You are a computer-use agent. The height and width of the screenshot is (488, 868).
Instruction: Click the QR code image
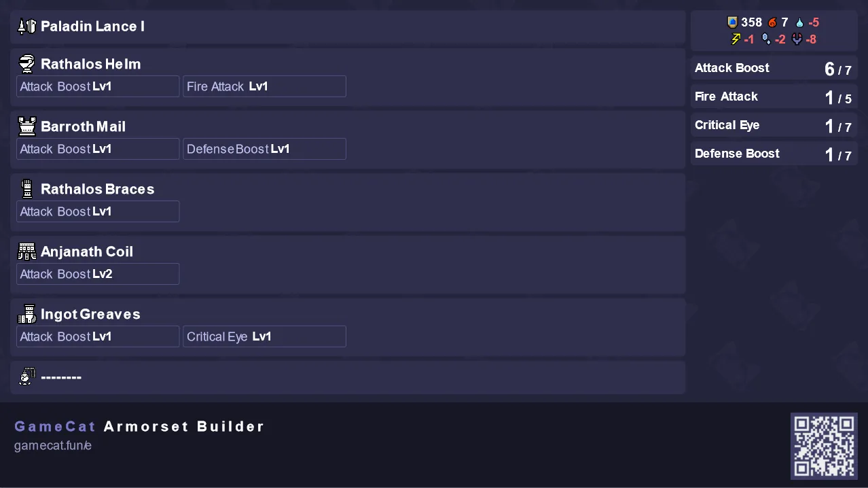(824, 446)
